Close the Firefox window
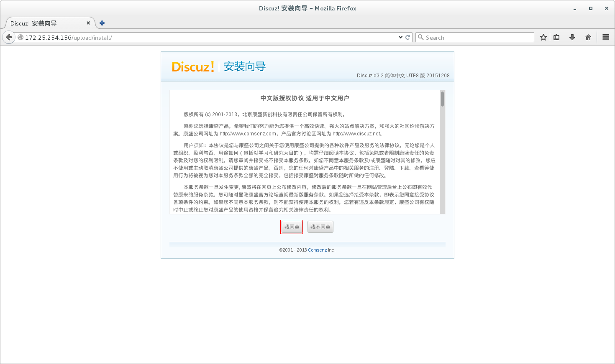 (x=606, y=8)
